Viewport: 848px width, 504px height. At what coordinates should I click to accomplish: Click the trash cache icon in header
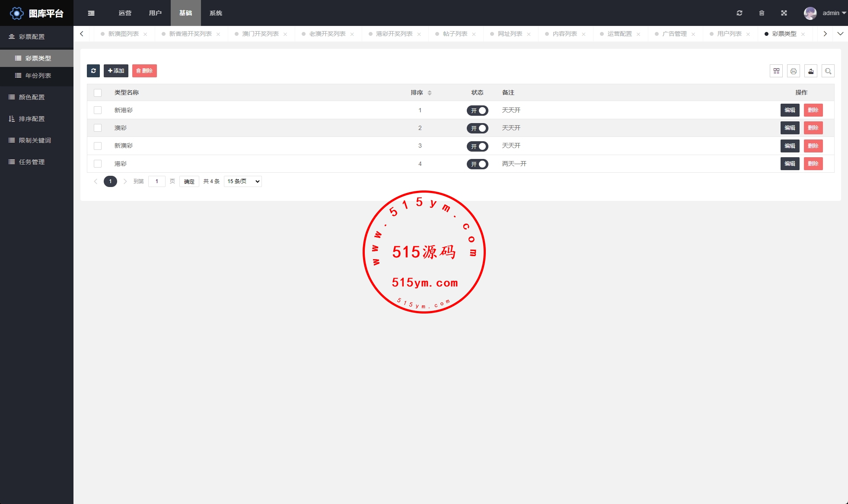coord(762,13)
